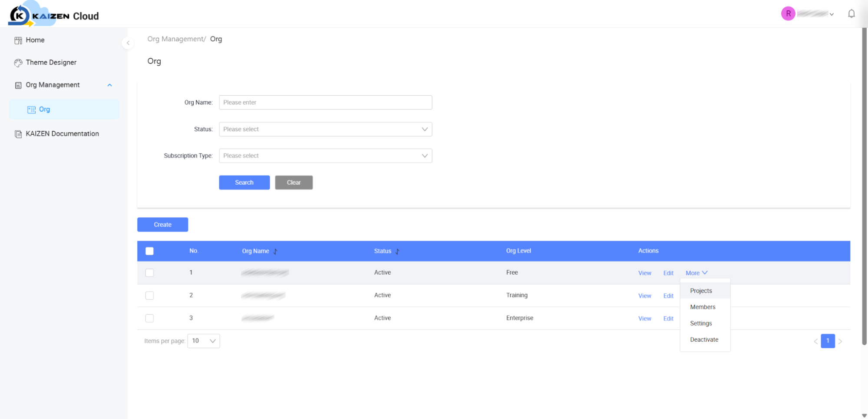Image resolution: width=868 pixels, height=419 pixels.
Task: Tick the checkbox for row 3
Action: tap(149, 318)
